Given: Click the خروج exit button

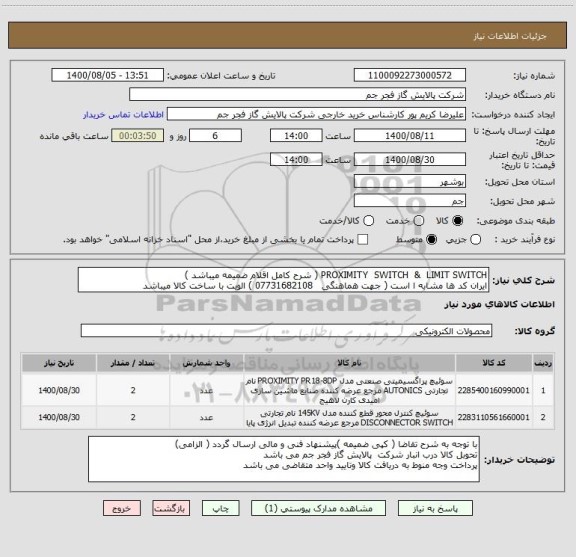Looking at the screenshot, I should tap(122, 509).
